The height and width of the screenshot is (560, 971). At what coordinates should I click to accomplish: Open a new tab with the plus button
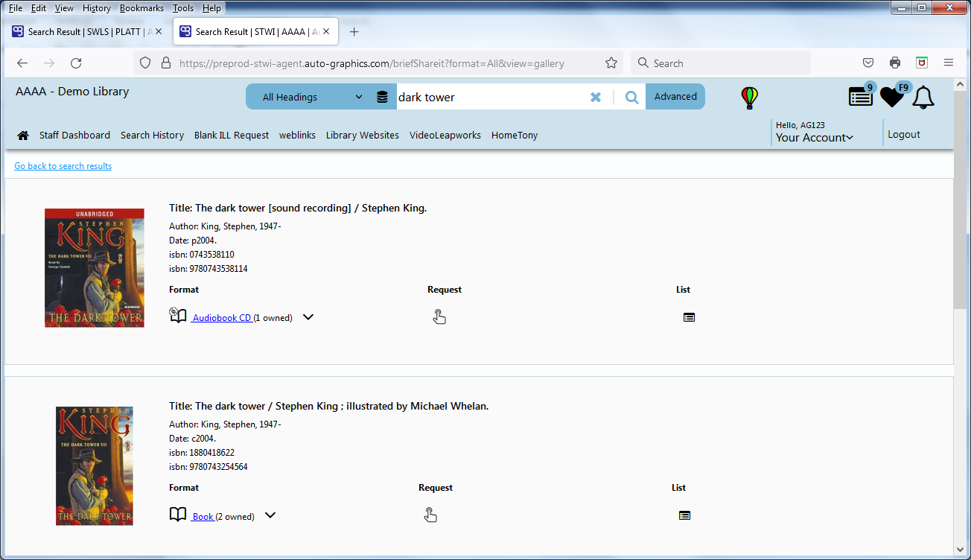354,32
